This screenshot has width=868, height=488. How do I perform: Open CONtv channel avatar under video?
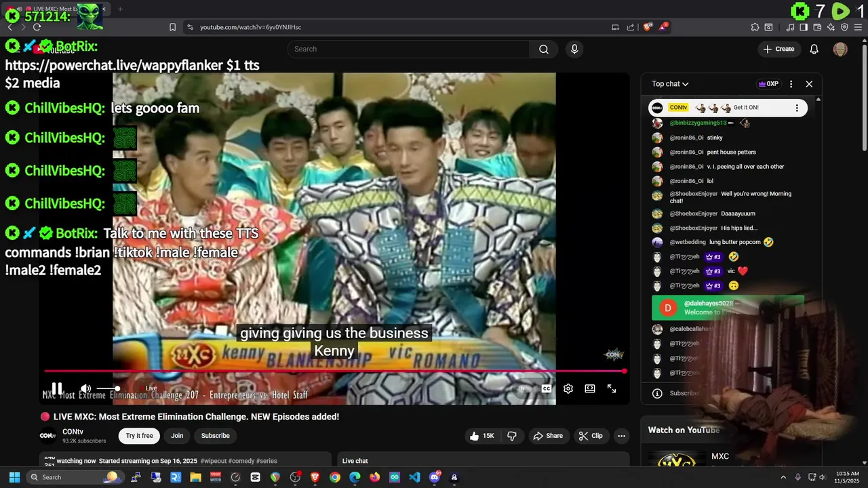pos(48,436)
